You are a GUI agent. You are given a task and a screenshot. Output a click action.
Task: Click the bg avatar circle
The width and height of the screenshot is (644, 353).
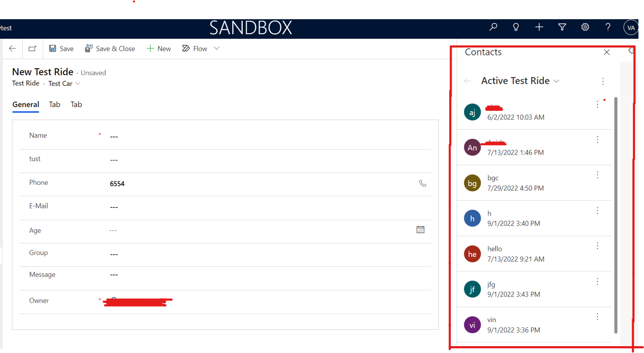coord(472,183)
